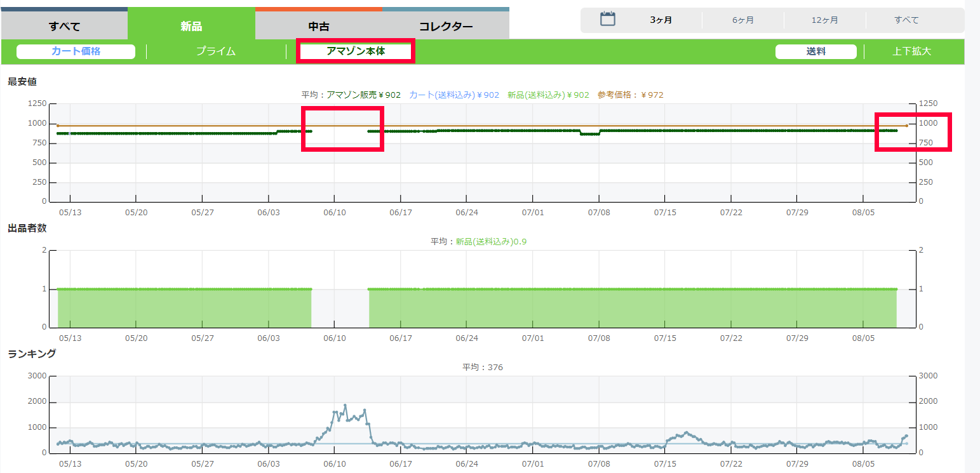Screen dimensions: 980x473
Task: Select the 3ヶ月 time range
Action: (x=661, y=20)
